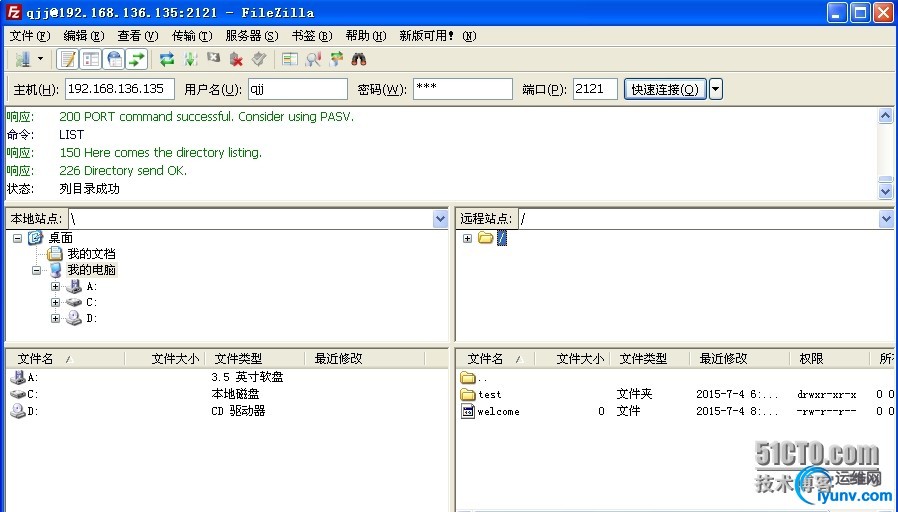Image resolution: width=898 pixels, height=512 pixels.
Task: Click the colored-rows list toolbar icon
Action: pos(290,59)
